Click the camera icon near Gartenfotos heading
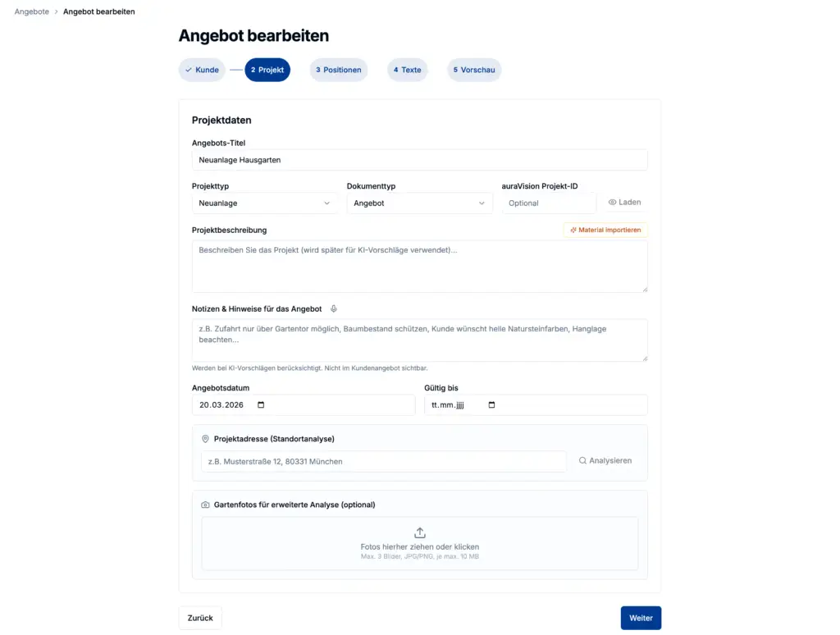 [x=205, y=505]
